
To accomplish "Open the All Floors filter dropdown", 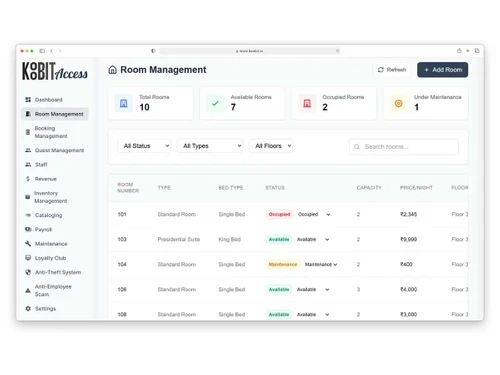I will point(271,146).
